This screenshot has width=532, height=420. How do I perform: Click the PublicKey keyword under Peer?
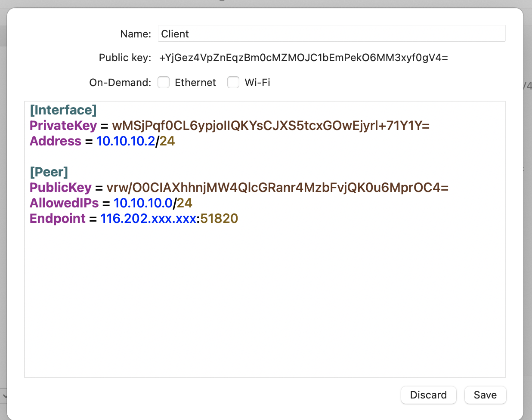point(61,188)
